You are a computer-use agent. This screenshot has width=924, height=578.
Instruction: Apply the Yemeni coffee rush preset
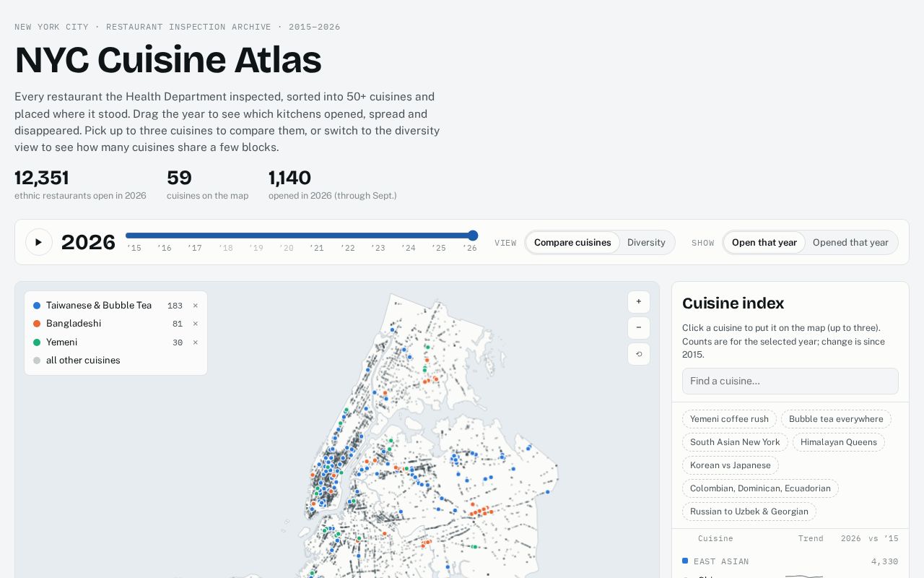tap(729, 419)
